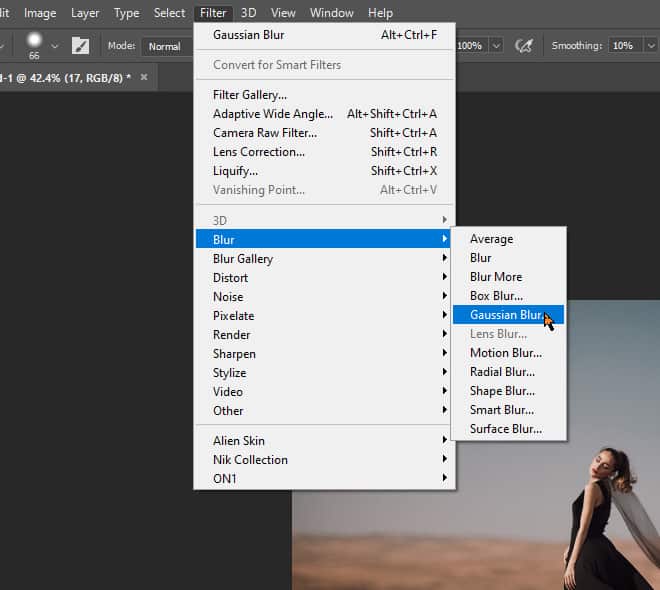Open the Select menu

pyautogui.click(x=169, y=13)
